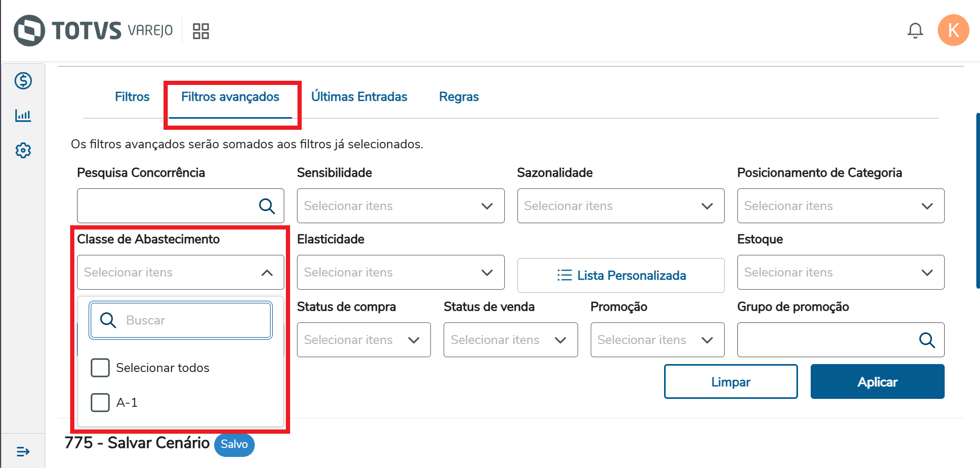Click the Aplicar button
The width and height of the screenshot is (980, 468).
click(x=877, y=381)
